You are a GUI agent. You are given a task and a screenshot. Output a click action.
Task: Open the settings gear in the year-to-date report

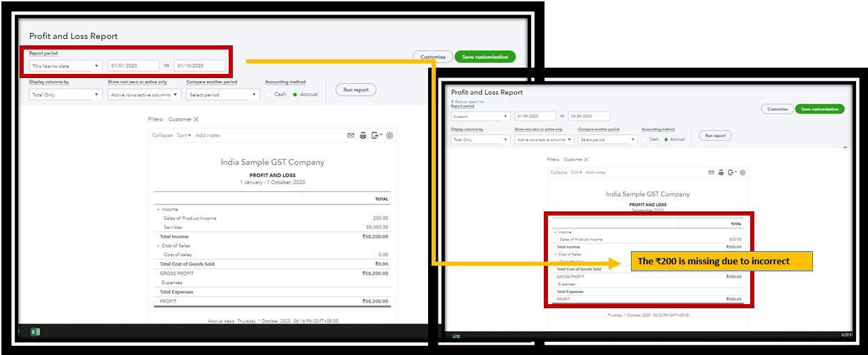(x=390, y=135)
